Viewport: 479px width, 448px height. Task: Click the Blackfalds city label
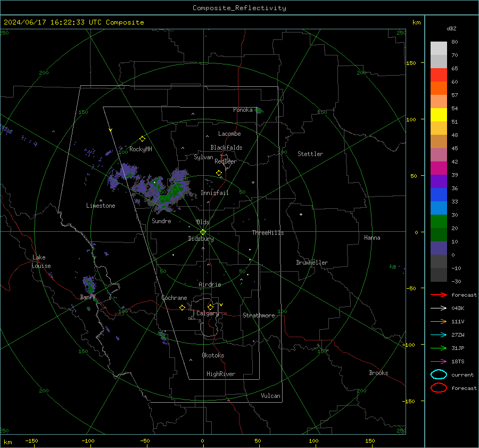(226, 148)
